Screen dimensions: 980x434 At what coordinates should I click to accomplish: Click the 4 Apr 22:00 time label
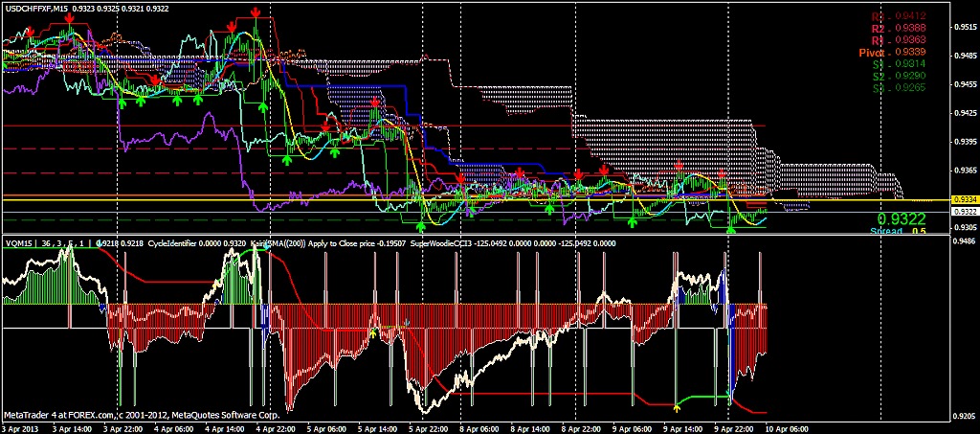[275, 429]
